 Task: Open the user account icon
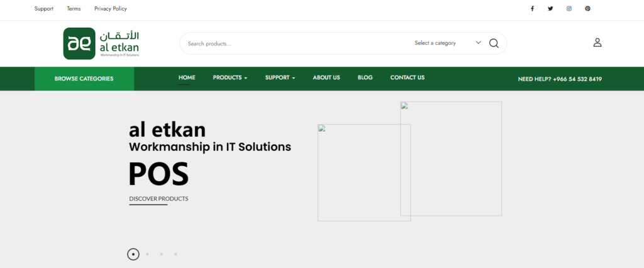click(597, 43)
